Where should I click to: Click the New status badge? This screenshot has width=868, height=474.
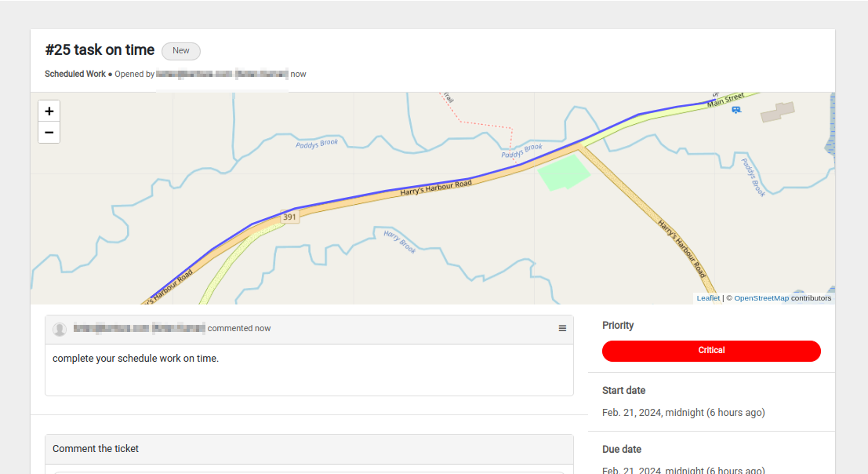181,51
